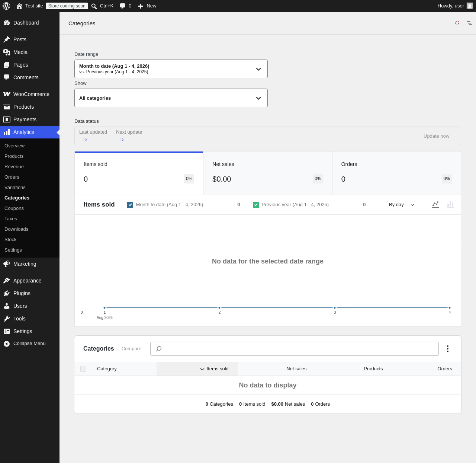Click the Analytics bar chart icon
This screenshot has height=463, width=476.
[x=7, y=132]
